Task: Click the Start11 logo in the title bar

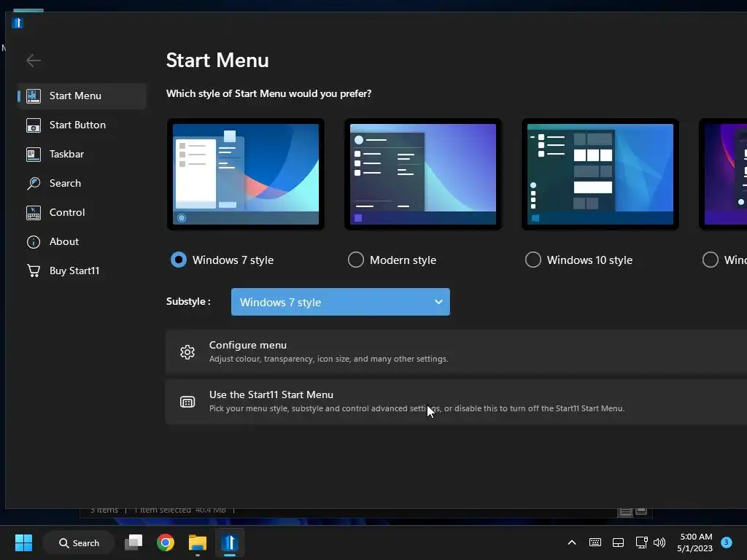Action: coord(18,23)
